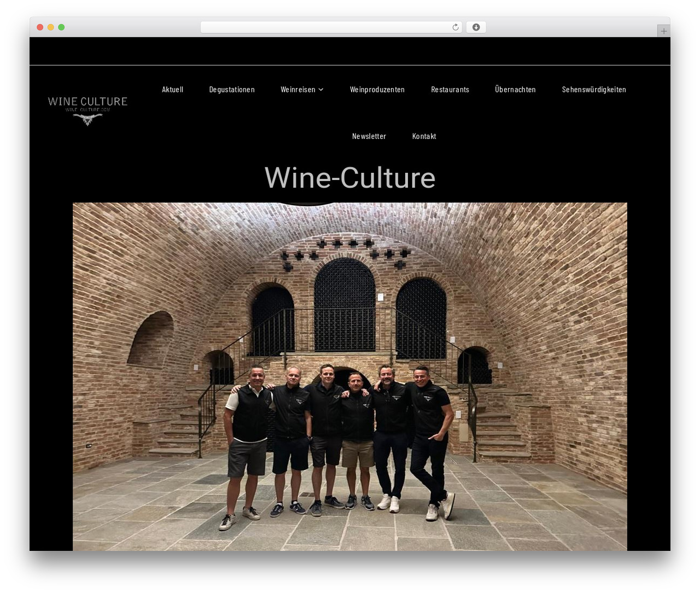Open the Restaurants menu item
Screen dimensions: 700x593
[x=450, y=90]
